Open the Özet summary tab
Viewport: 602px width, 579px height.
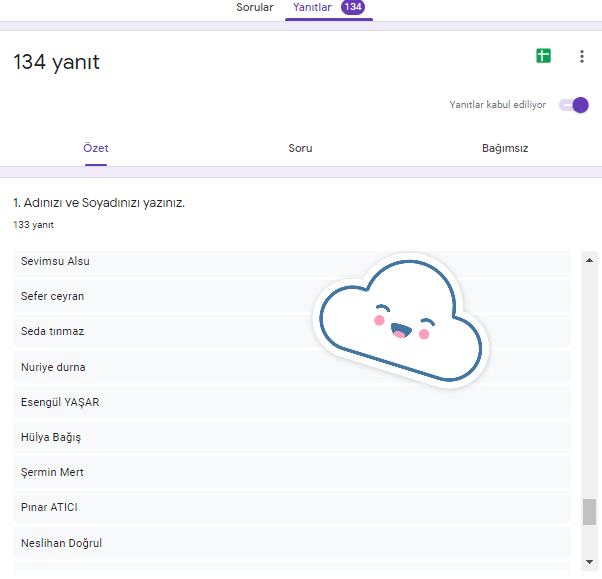click(96, 148)
